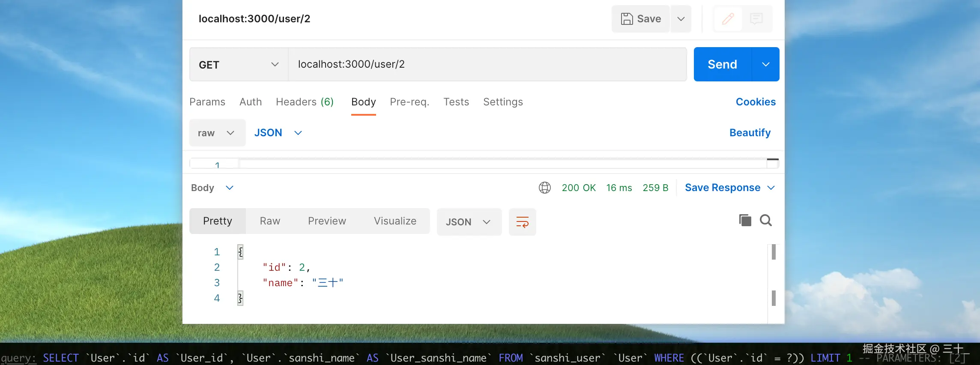Expand the Send button dropdown arrow
Viewport: 980px width, 365px height.
point(766,64)
